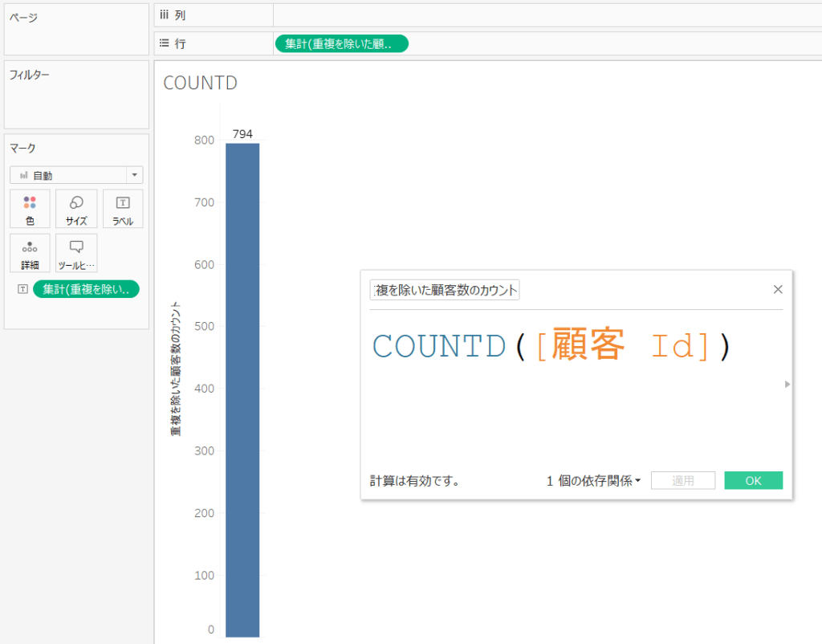Click the ラベル (Label) mark icon

click(x=122, y=209)
